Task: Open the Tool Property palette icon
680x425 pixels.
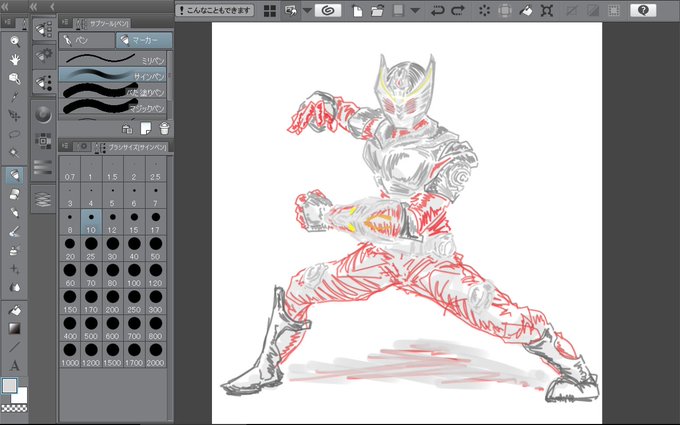Action: click(x=43, y=55)
